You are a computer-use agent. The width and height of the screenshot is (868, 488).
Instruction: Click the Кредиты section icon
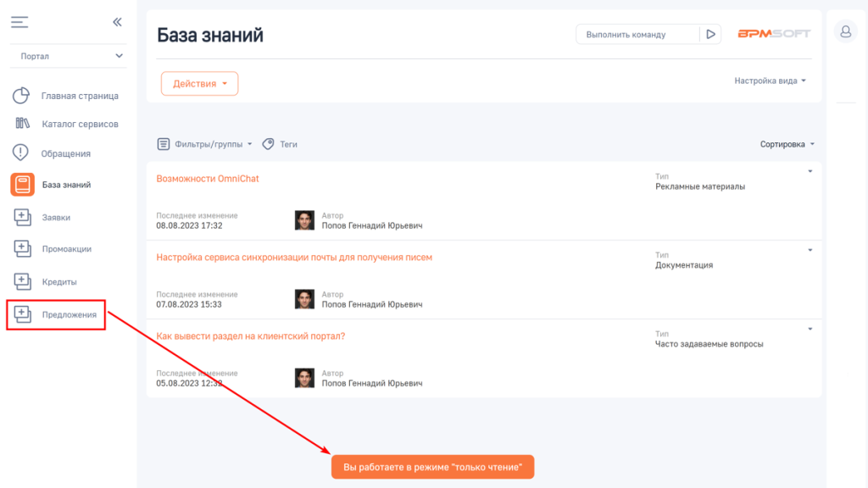[x=22, y=280]
